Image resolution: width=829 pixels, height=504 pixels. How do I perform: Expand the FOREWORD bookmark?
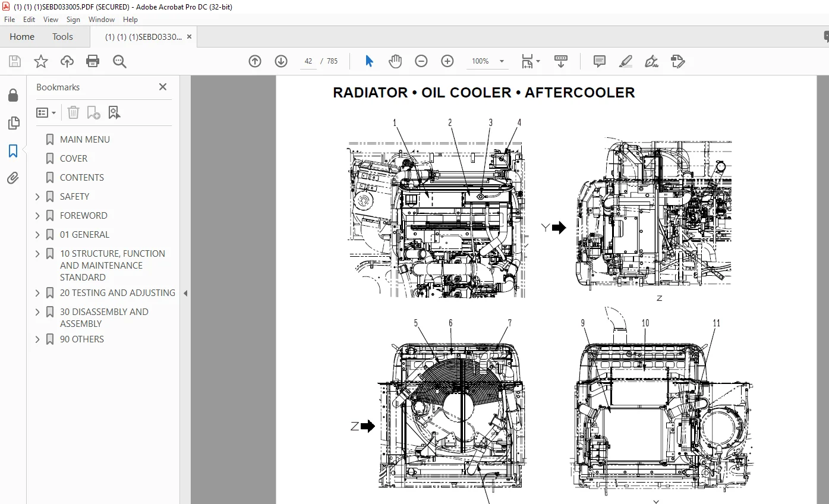(38, 216)
